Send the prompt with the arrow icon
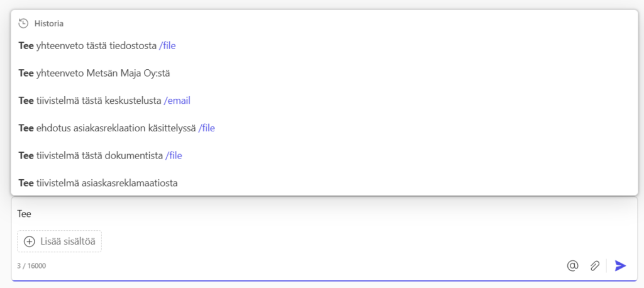Screen dimensions: 644x288 620,266
